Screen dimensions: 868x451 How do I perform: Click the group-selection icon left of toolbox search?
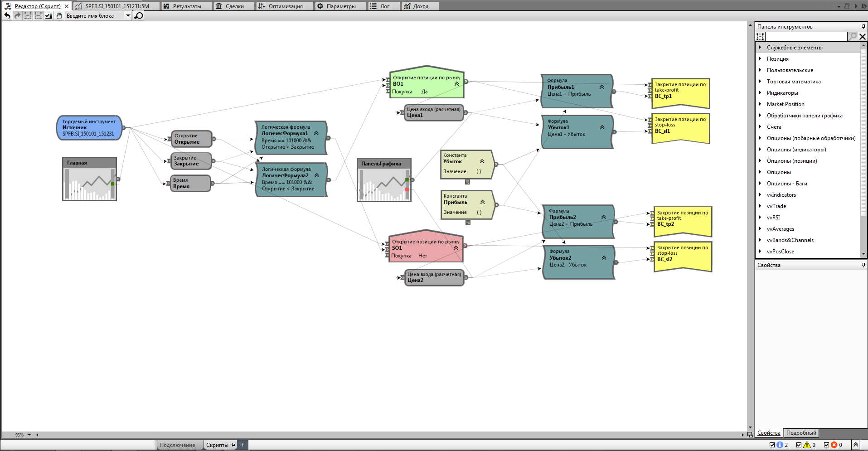pos(760,37)
